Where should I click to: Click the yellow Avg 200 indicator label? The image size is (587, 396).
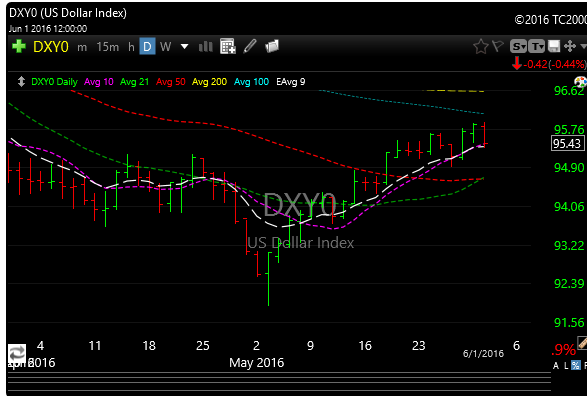pos(209,82)
